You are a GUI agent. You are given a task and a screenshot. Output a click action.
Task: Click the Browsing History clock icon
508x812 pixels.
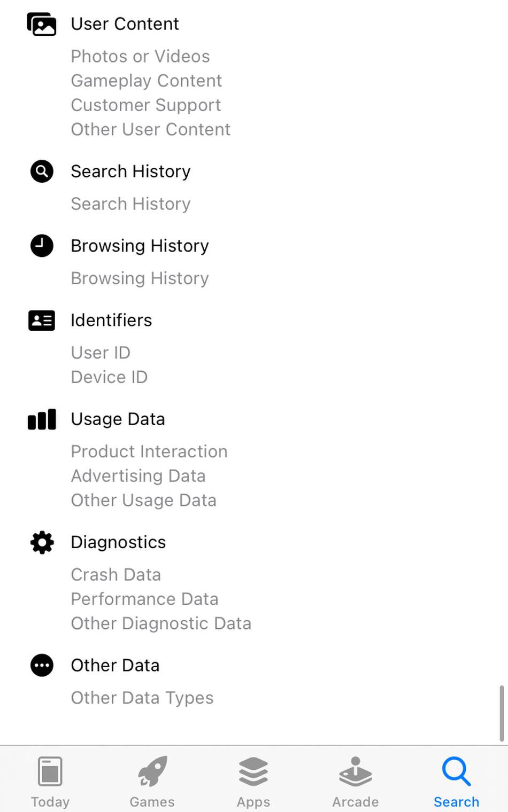[42, 246]
